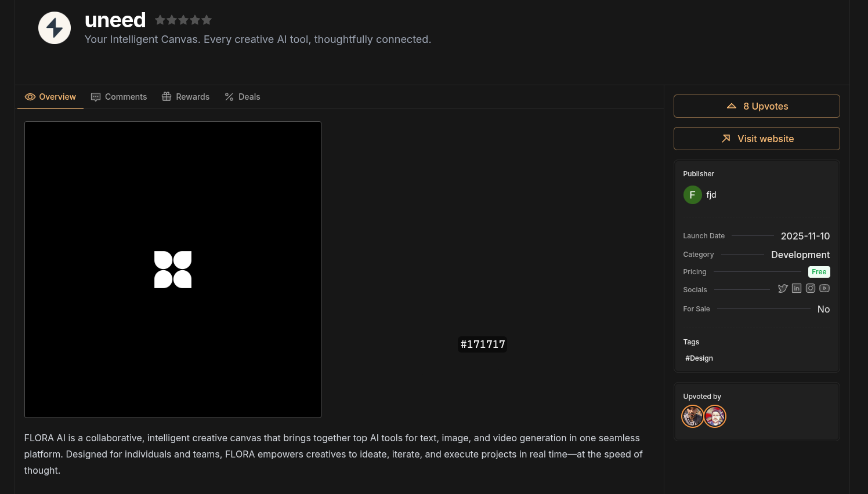868x494 pixels.
Task: Go to the Rewards tab
Action: tap(186, 97)
